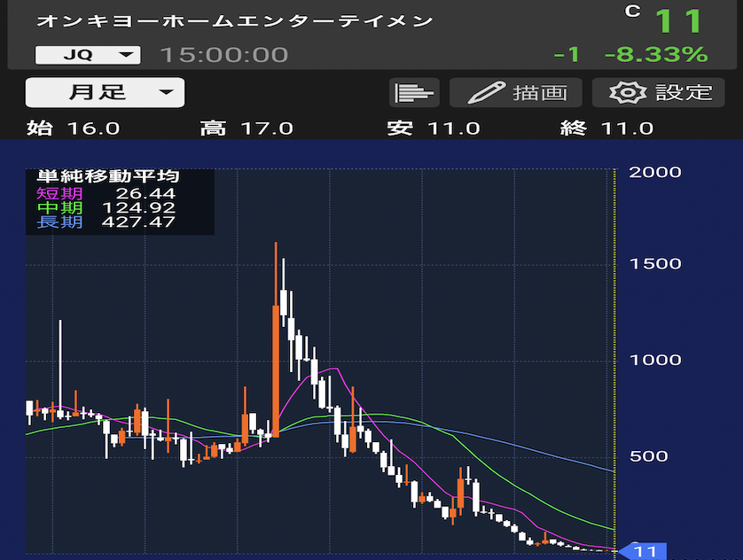Viewport: 743px width, 560px height.
Task: Click the 短期 26.44 legend row
Action: click(106, 193)
